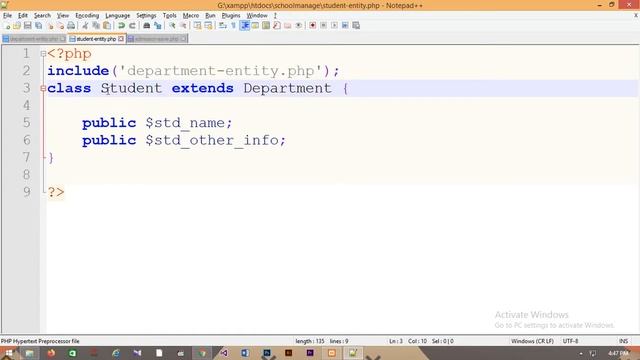This screenshot has width=640, height=360.
Task: Toggle the Word Wrap toolbar icon
Action: point(223,26)
